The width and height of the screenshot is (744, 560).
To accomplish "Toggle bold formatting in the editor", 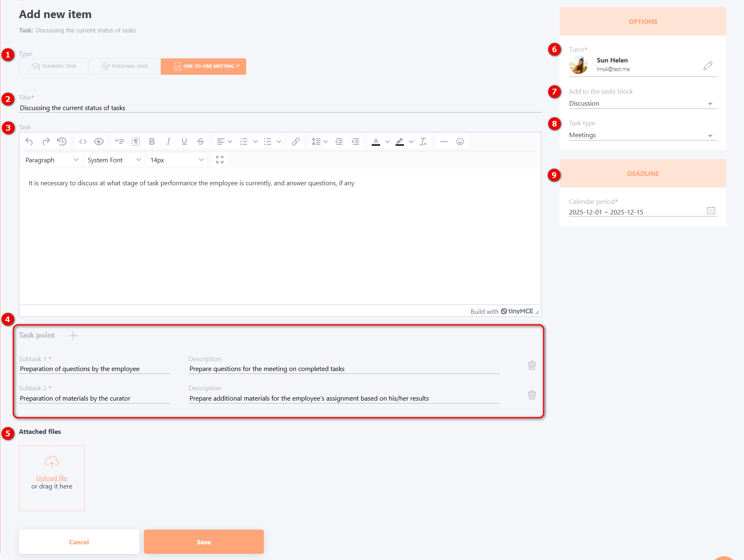I will (x=152, y=142).
